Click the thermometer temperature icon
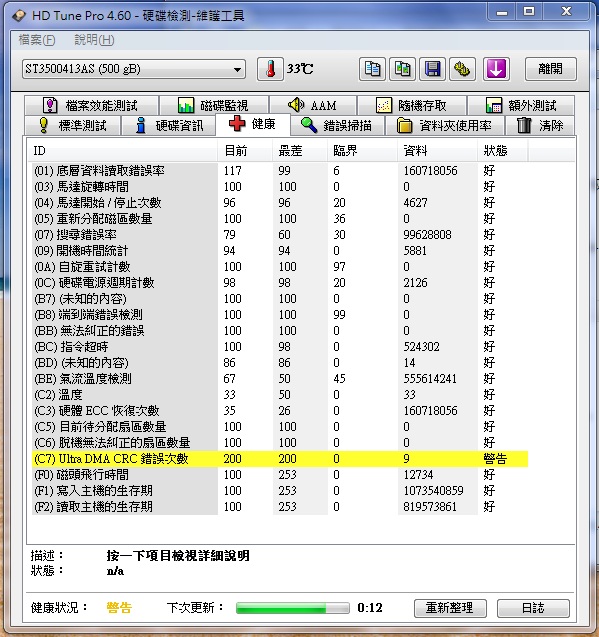 click(270, 69)
